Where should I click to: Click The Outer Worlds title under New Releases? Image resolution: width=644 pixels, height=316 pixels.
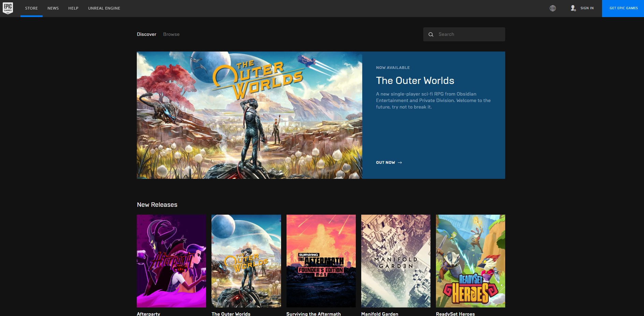(231, 314)
